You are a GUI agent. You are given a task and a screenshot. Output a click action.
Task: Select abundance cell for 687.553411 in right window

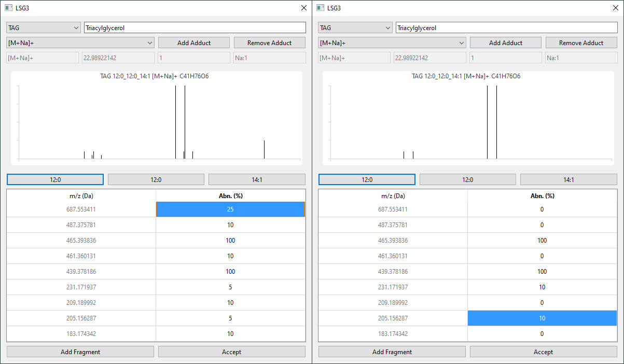[x=542, y=209]
